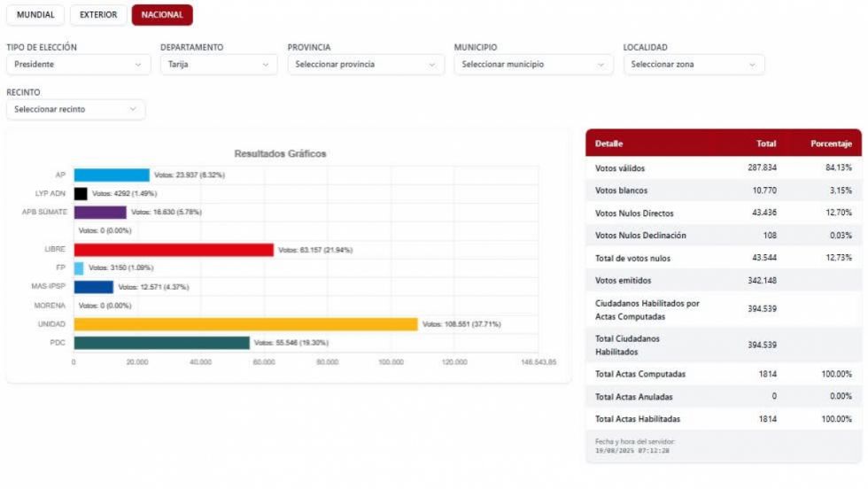Click the red LIBRE bar
Image resolution: width=868 pixels, height=489 pixels.
coord(174,250)
